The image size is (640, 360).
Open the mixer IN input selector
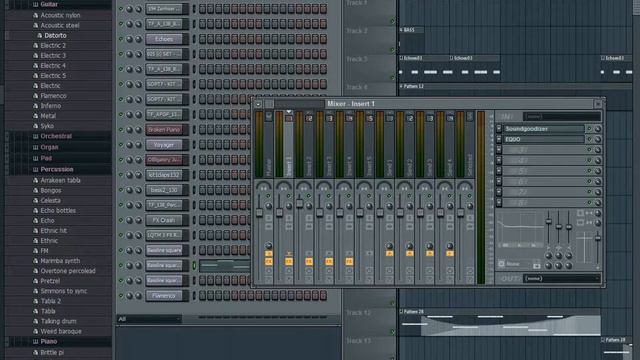tap(562, 117)
